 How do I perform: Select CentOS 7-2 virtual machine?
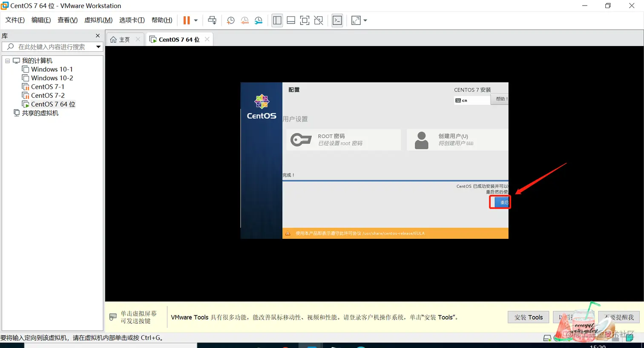click(48, 96)
